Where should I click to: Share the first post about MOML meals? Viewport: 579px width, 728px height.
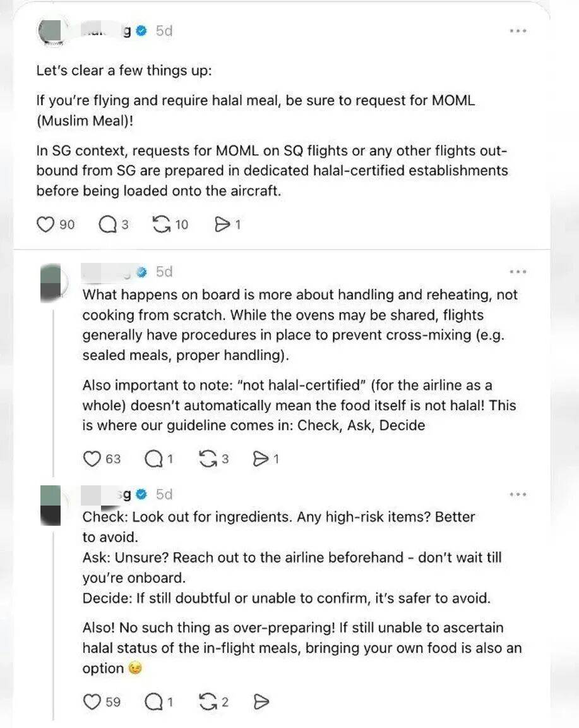222,224
